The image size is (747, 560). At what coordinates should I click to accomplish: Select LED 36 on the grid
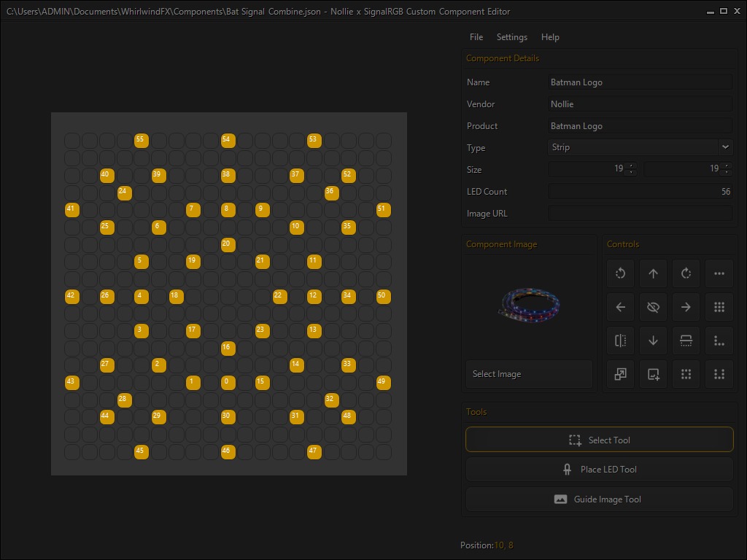[x=331, y=192]
